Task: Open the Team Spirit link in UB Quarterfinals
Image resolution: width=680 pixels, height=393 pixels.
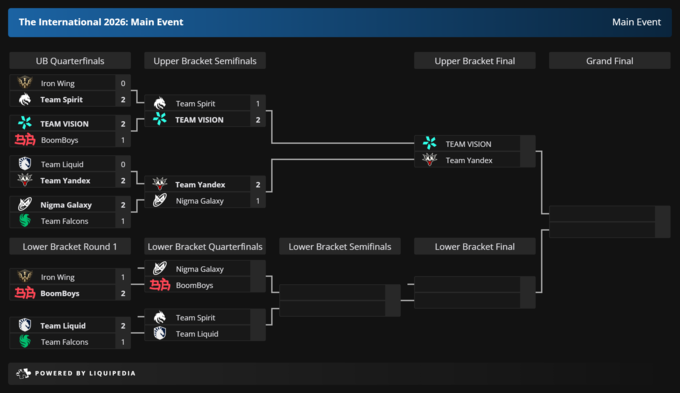Action: pos(61,99)
